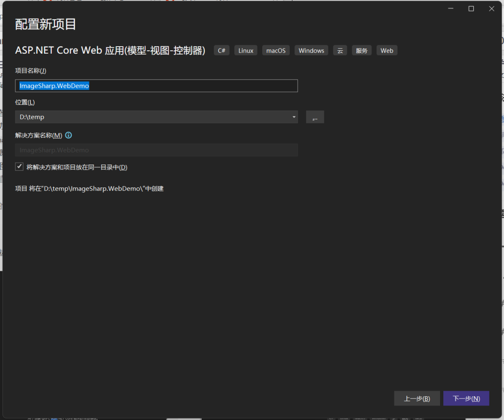Click the C# tag
Image resolution: width=504 pixels, height=420 pixels.
(222, 50)
